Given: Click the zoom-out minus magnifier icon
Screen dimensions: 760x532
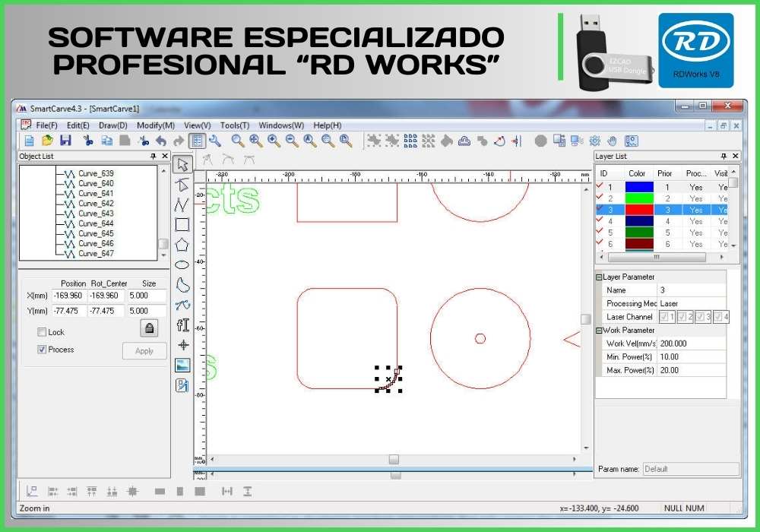Looking at the screenshot, I should point(292,141).
